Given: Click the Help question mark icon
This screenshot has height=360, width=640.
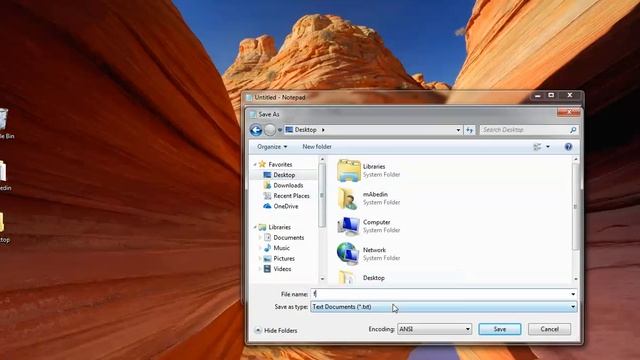Looking at the screenshot, I should click(568, 147).
